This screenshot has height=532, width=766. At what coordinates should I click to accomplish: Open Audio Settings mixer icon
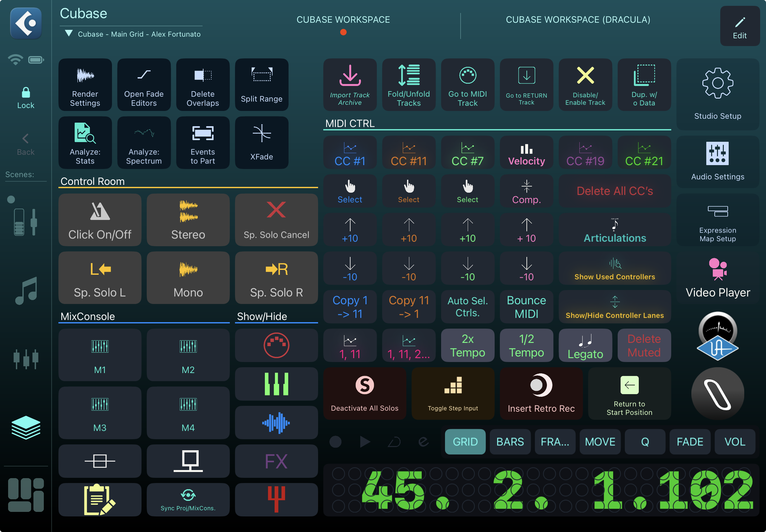717,154
